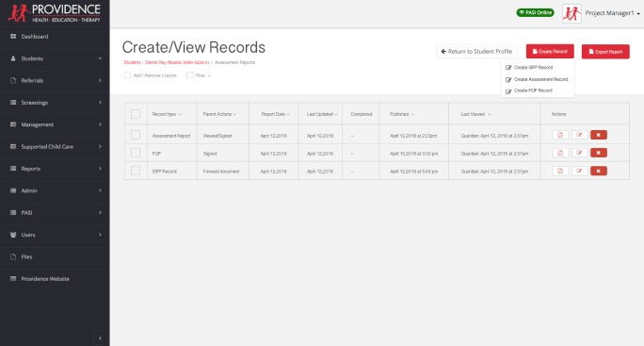Click the Providence Website sidebar icon
Screen dimensions: 644x346
(x=13, y=278)
